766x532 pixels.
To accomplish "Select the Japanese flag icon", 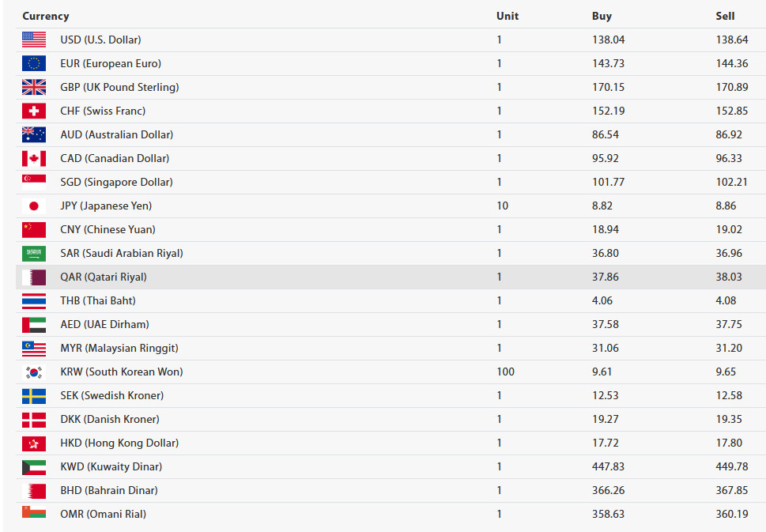I will (x=34, y=206).
